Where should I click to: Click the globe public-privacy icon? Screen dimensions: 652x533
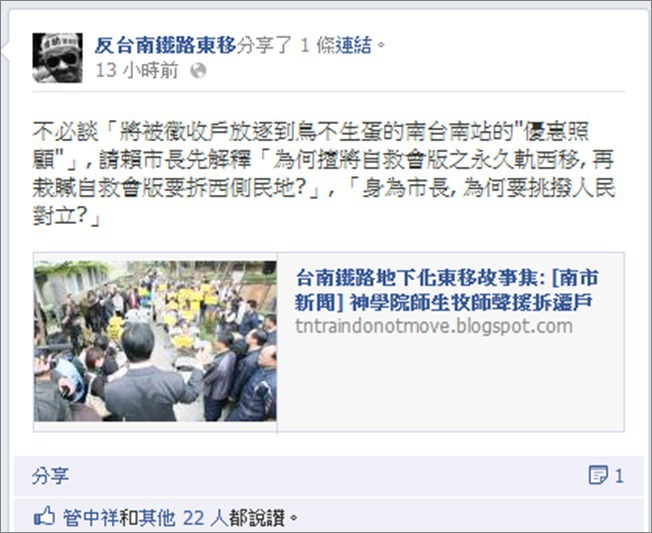198,70
